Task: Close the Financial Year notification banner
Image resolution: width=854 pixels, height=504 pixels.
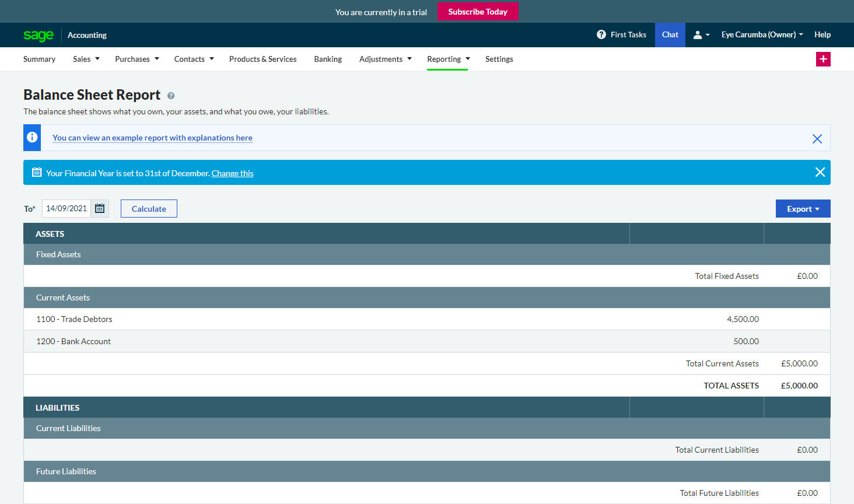Action: pos(820,172)
